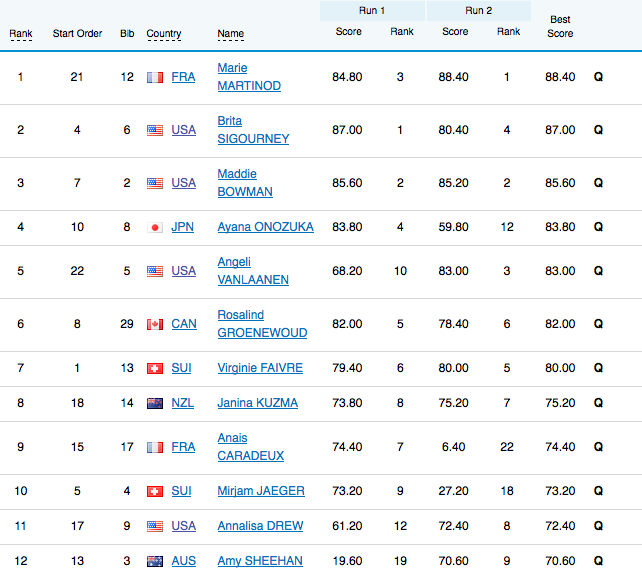Open Amy SHEEHAN athlete profile

click(260, 561)
